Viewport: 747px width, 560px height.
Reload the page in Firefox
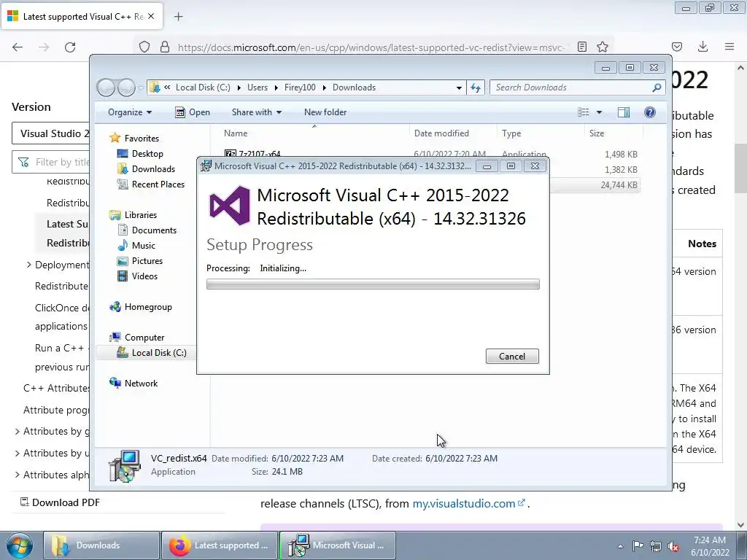(70, 47)
